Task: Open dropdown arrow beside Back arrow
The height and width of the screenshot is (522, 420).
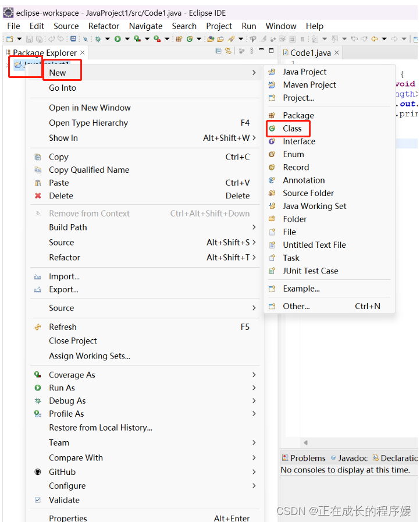Action: pyautogui.click(x=384, y=39)
